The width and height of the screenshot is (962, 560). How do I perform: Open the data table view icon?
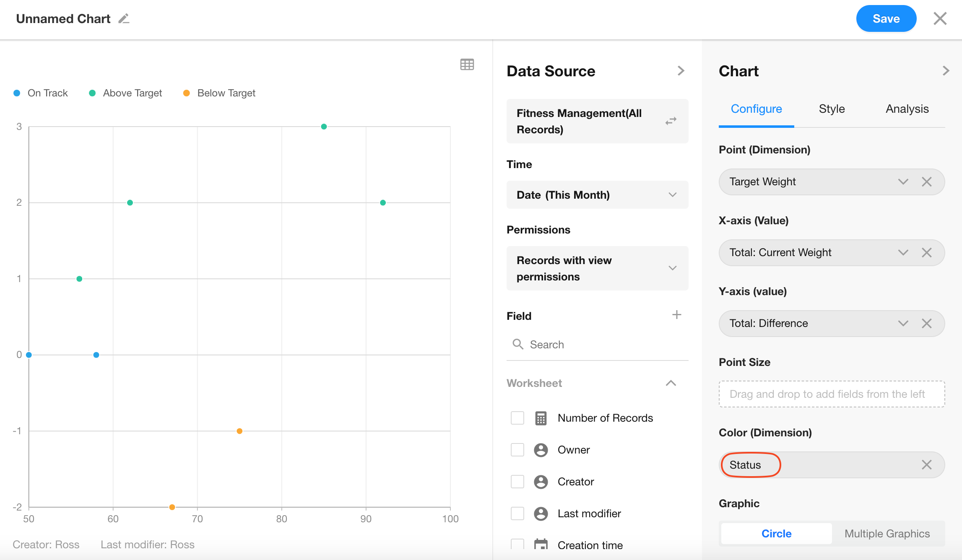[467, 65]
